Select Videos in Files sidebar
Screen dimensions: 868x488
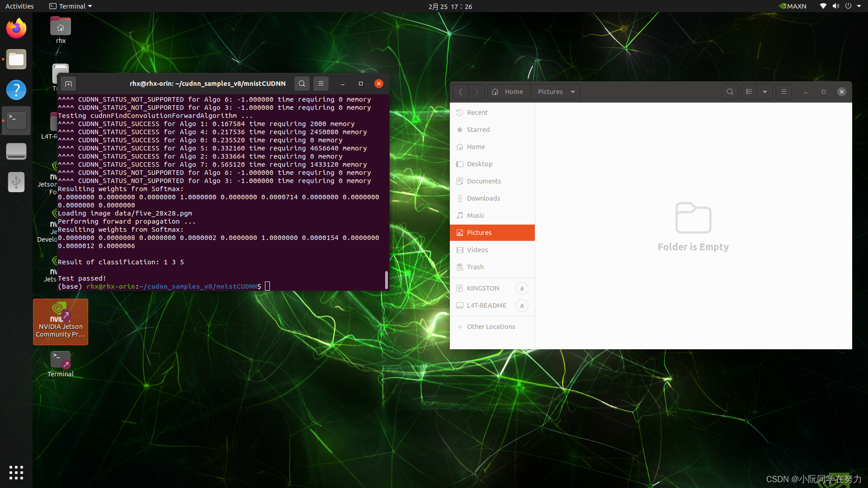(x=492, y=250)
